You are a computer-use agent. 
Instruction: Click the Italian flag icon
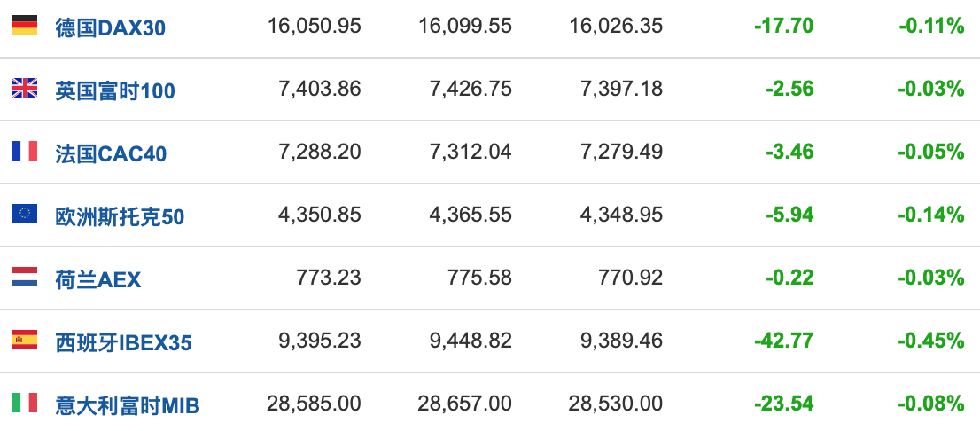(x=24, y=404)
